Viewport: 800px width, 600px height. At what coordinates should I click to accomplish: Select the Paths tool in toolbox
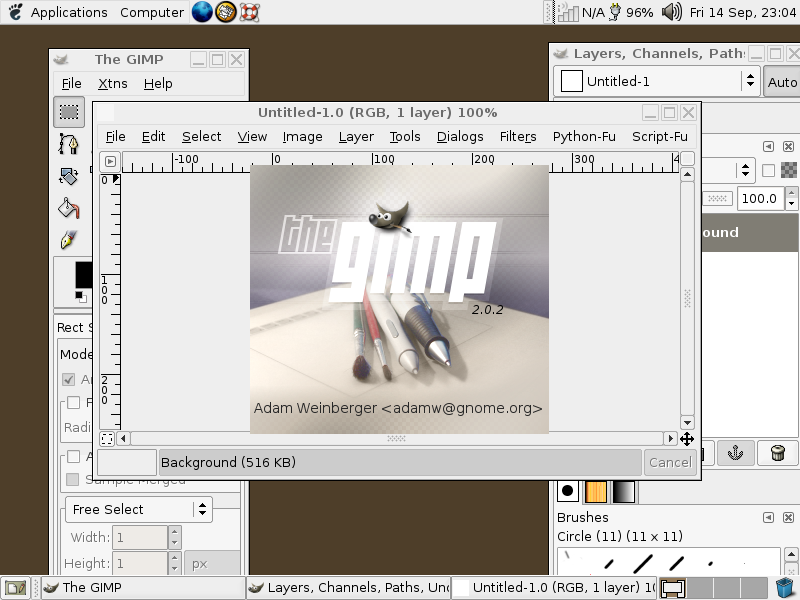tap(69, 144)
